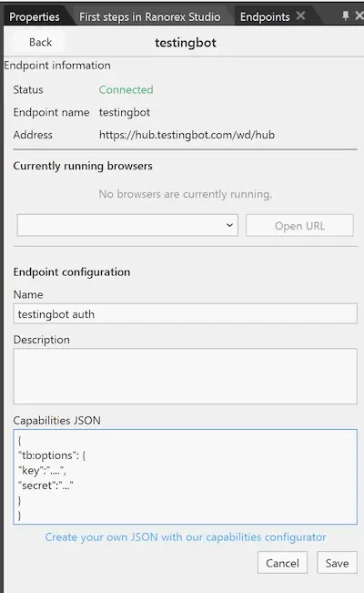Click the testingbot panel title heading

tap(186, 42)
